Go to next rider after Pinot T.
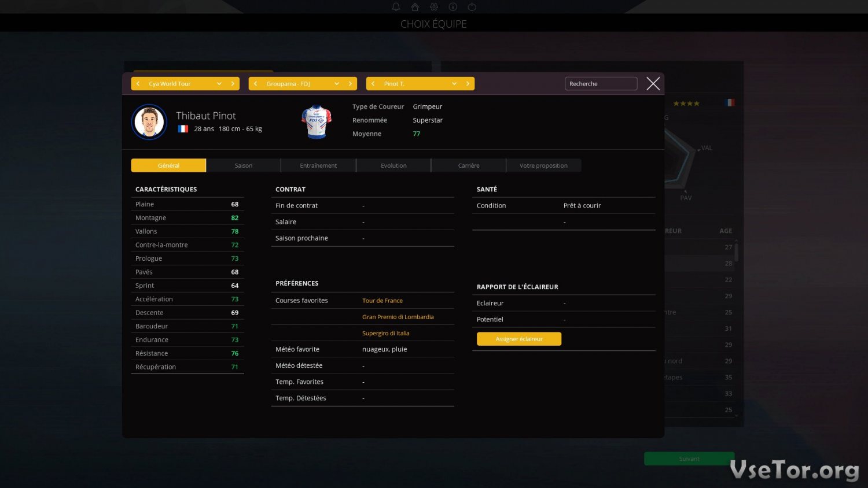Viewport: 868px width, 488px height. pyautogui.click(x=468, y=84)
